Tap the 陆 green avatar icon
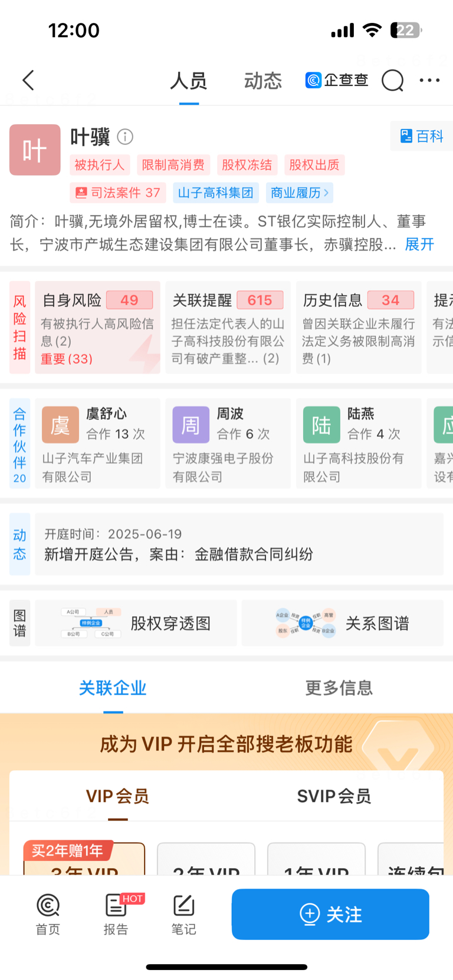 tap(321, 425)
